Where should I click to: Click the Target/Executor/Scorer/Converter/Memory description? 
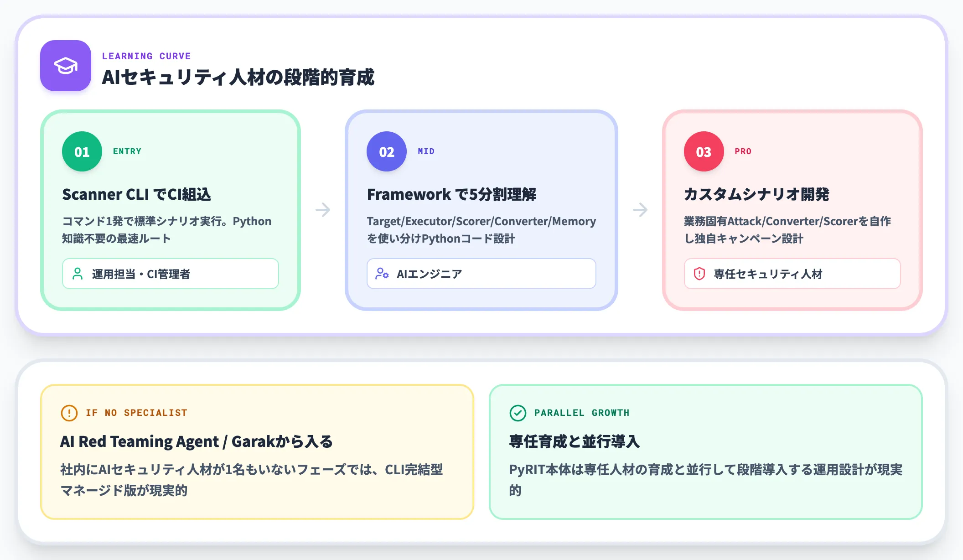(481, 230)
